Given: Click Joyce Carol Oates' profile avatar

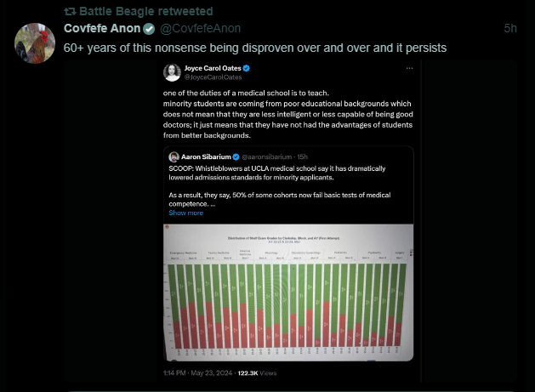Looking at the screenshot, I should tap(173, 71).
